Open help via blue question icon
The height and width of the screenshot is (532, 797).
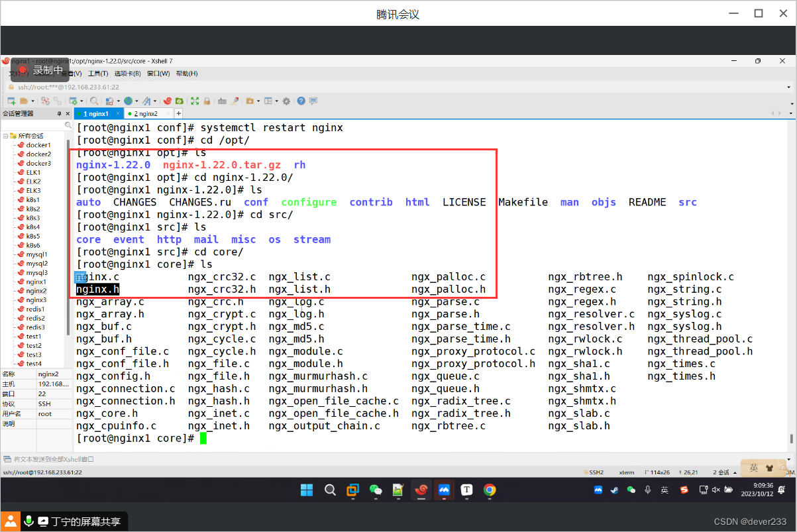pyautogui.click(x=301, y=101)
